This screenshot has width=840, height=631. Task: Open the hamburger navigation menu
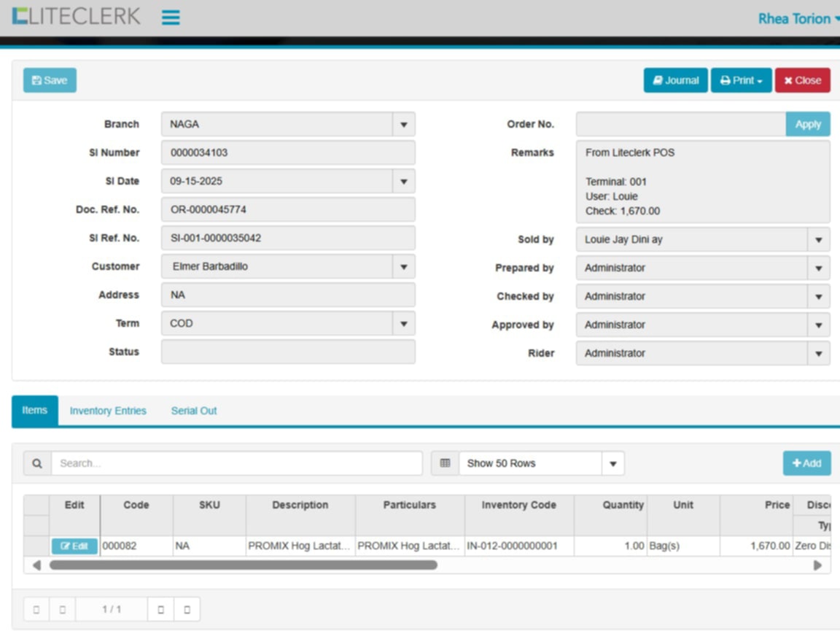(x=171, y=18)
